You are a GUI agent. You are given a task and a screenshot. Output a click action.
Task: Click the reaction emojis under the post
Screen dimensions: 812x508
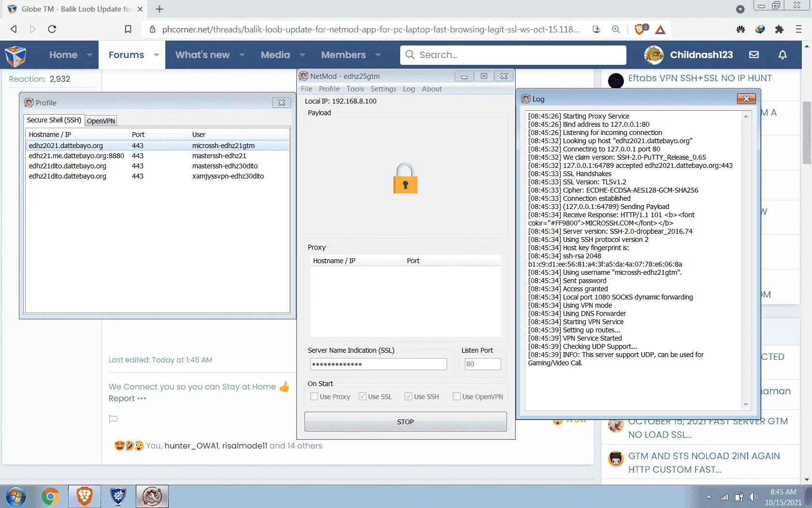[x=129, y=446]
